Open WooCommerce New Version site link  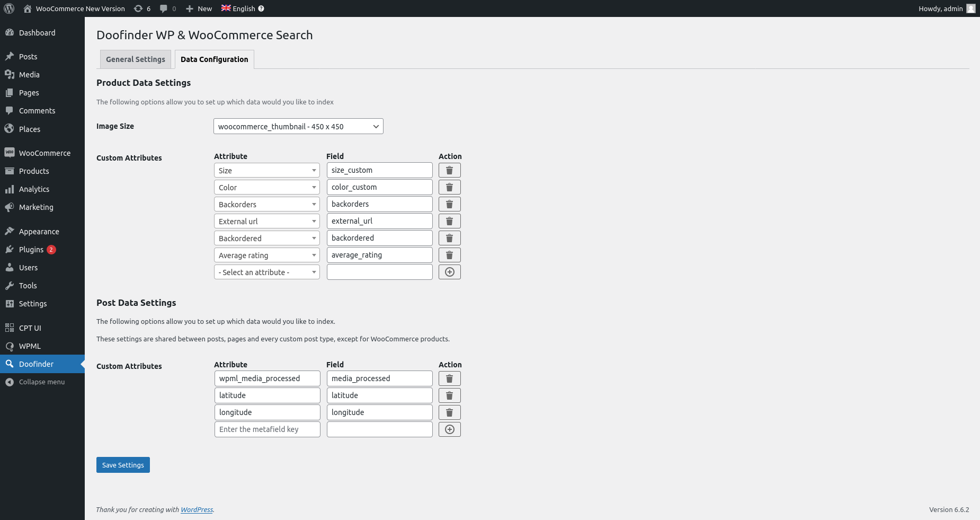point(75,8)
